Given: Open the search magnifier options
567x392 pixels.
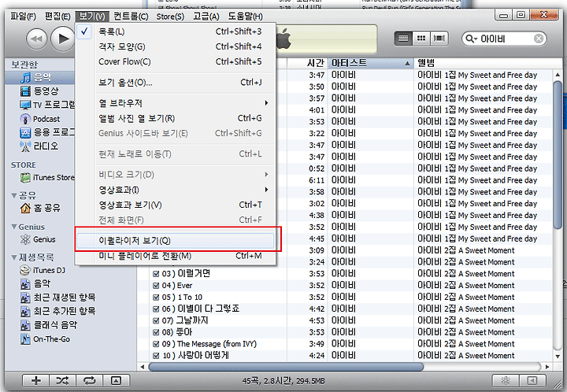Looking at the screenshot, I should 471,39.
